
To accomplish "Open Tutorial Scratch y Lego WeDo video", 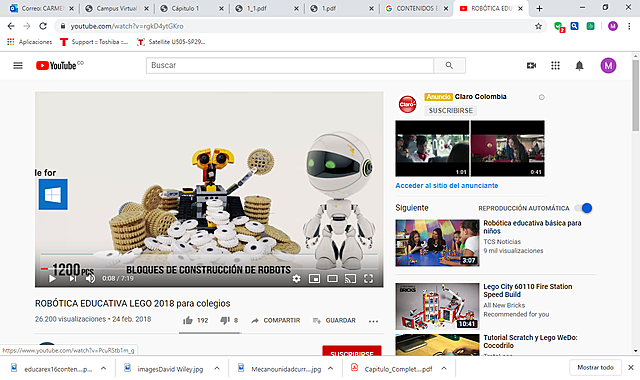I will [530, 341].
